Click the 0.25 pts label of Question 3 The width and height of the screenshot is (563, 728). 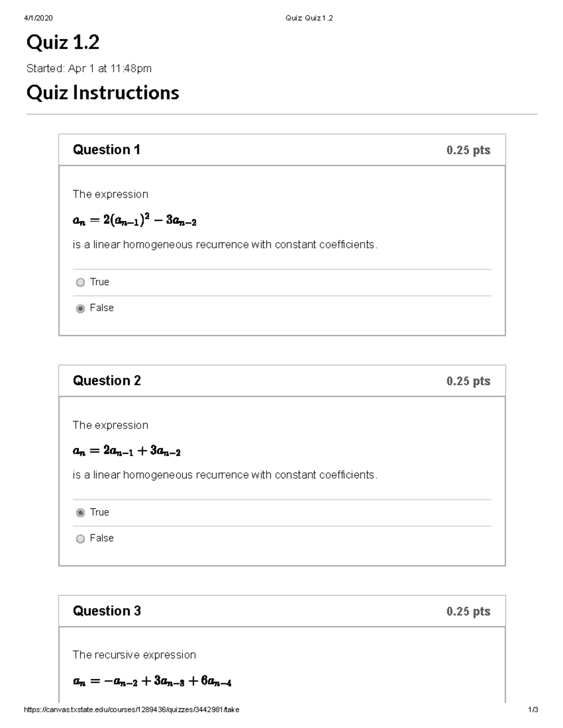pyautogui.click(x=468, y=611)
